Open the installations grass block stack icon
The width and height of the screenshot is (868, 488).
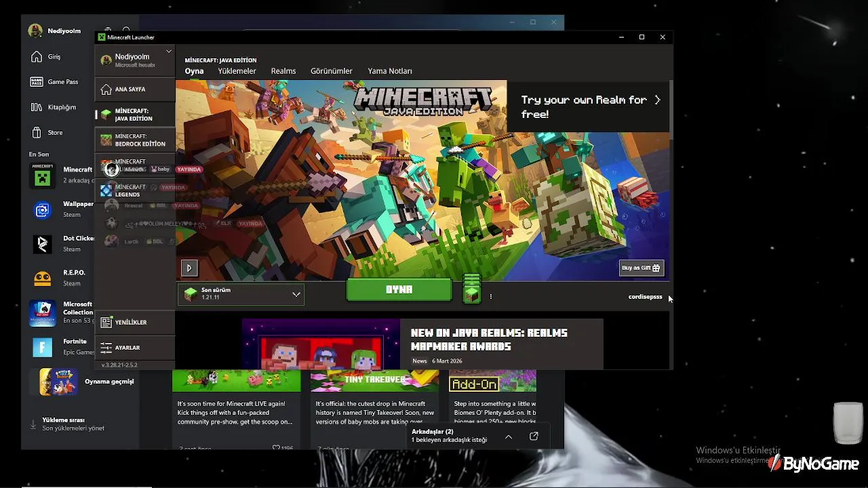[472, 289]
